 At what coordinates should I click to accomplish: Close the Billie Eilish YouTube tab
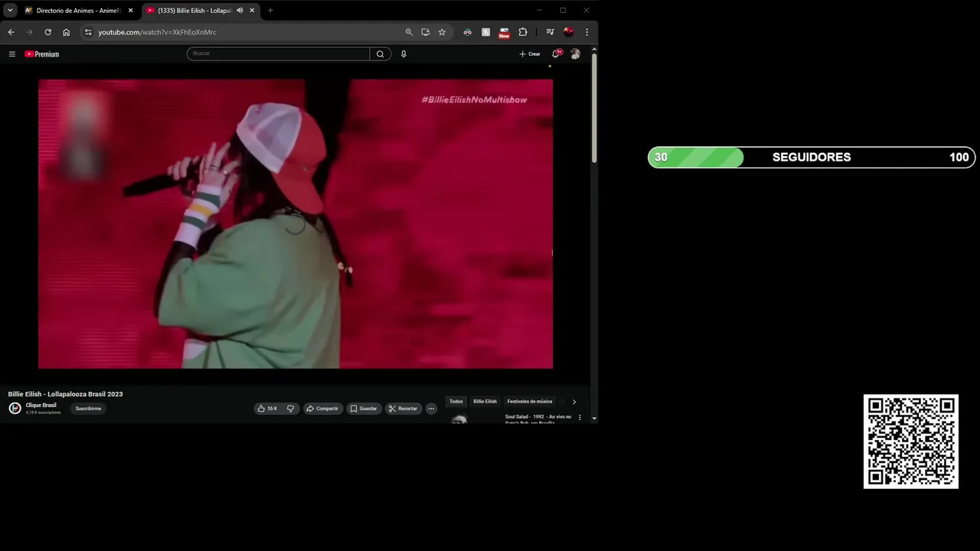(x=252, y=11)
